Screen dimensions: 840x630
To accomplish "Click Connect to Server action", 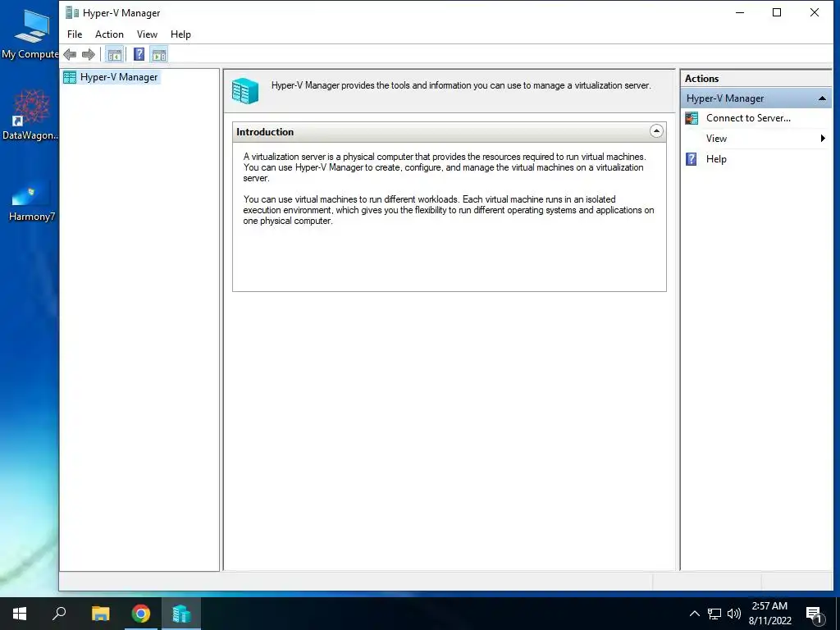I will [748, 118].
